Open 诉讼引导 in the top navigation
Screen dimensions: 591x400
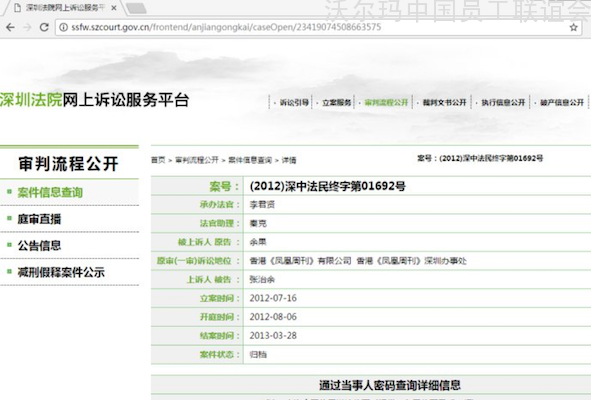(294, 102)
